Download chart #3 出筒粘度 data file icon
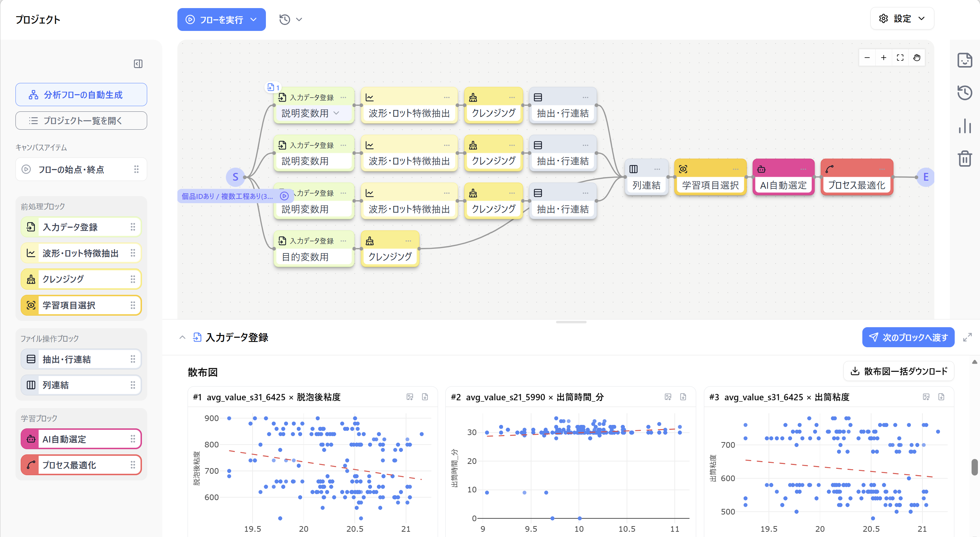Screen dimensions: 980x537 point(941,397)
